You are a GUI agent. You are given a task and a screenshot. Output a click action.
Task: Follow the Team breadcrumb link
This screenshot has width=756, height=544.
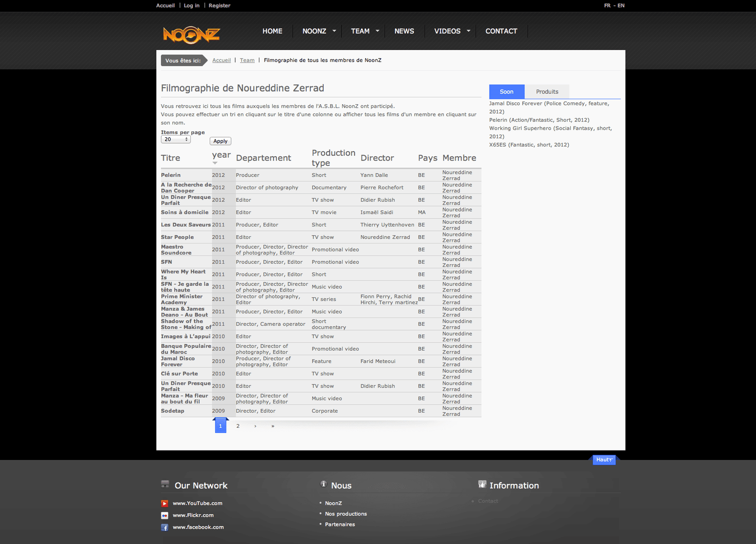click(x=247, y=60)
